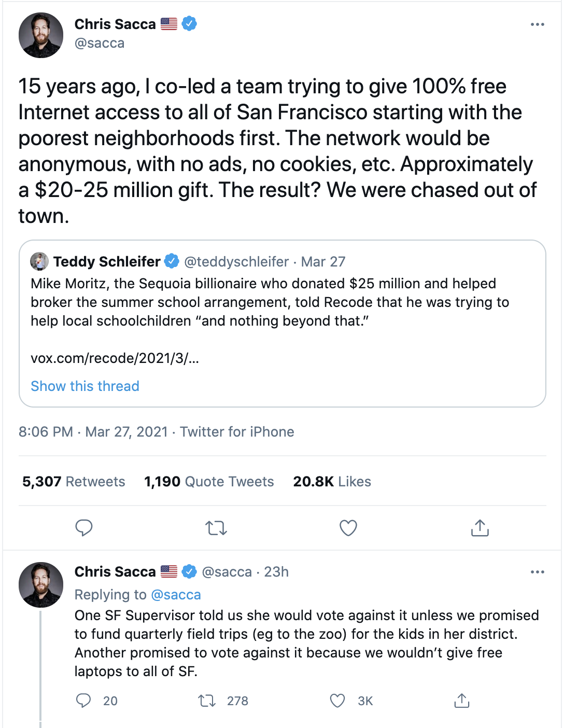This screenshot has width=564, height=728.
Task: Reply to the SF Supervisor reply tweet
Action: [x=83, y=701]
